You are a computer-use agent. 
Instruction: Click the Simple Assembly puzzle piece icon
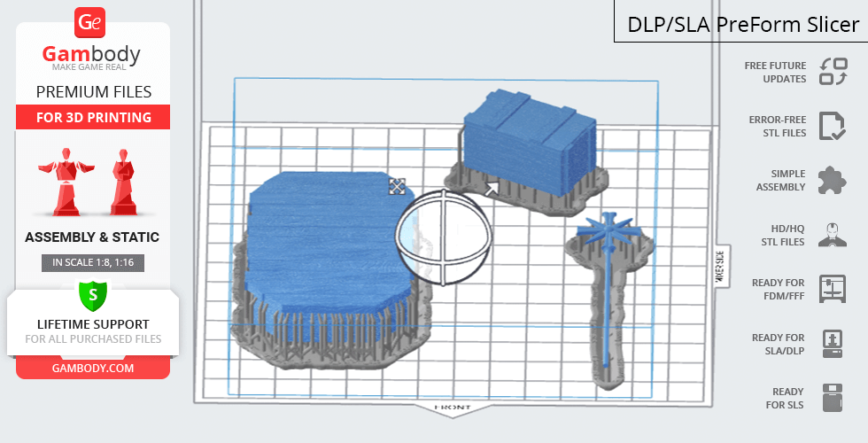click(833, 180)
